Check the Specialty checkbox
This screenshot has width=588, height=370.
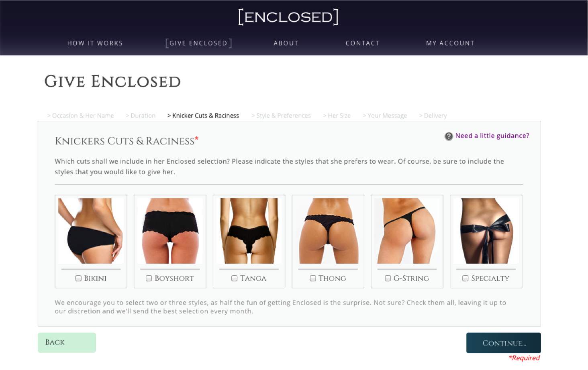[x=465, y=279]
